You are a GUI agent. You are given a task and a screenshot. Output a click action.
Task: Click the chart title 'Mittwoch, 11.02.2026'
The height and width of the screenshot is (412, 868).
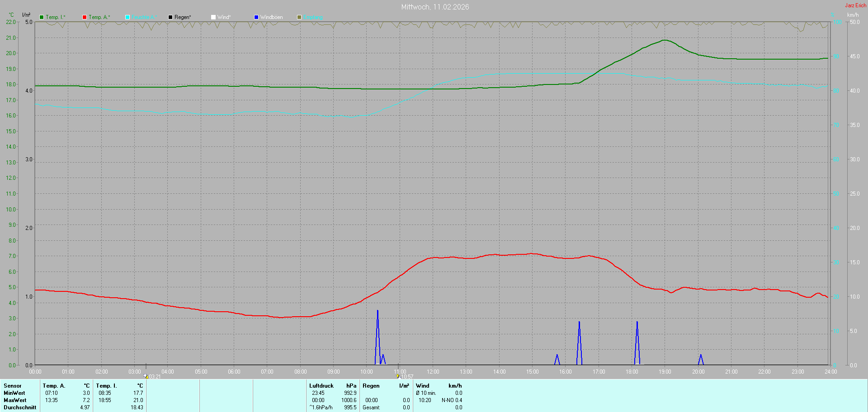pos(435,7)
